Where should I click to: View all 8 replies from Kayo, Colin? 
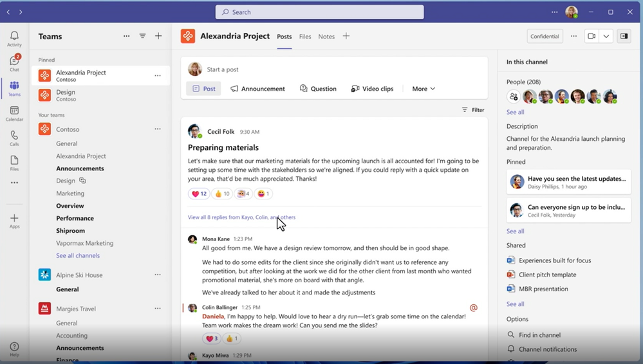coord(241,217)
